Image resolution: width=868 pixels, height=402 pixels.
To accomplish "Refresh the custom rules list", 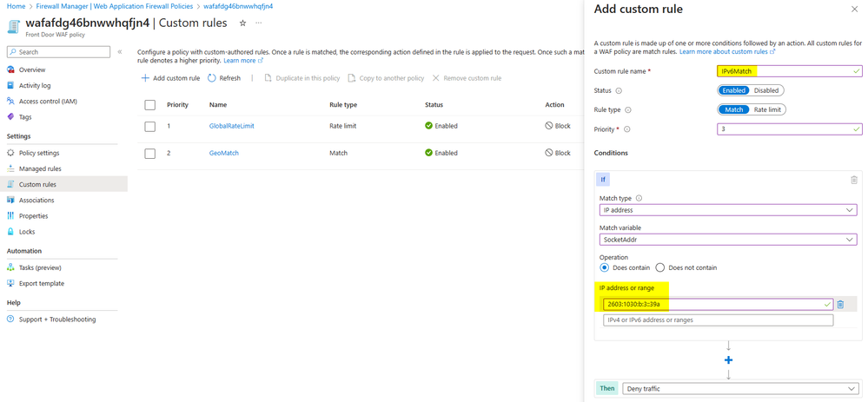I will (224, 78).
